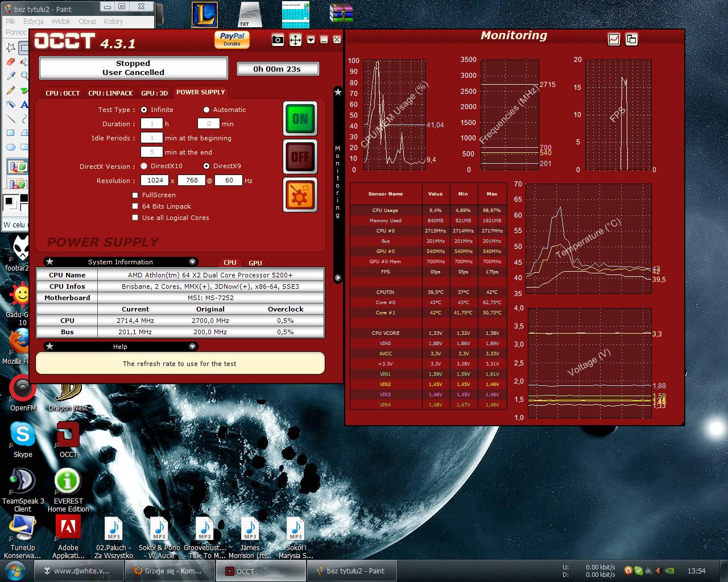Click the star icon atop the Monitoring side strip

click(x=338, y=92)
